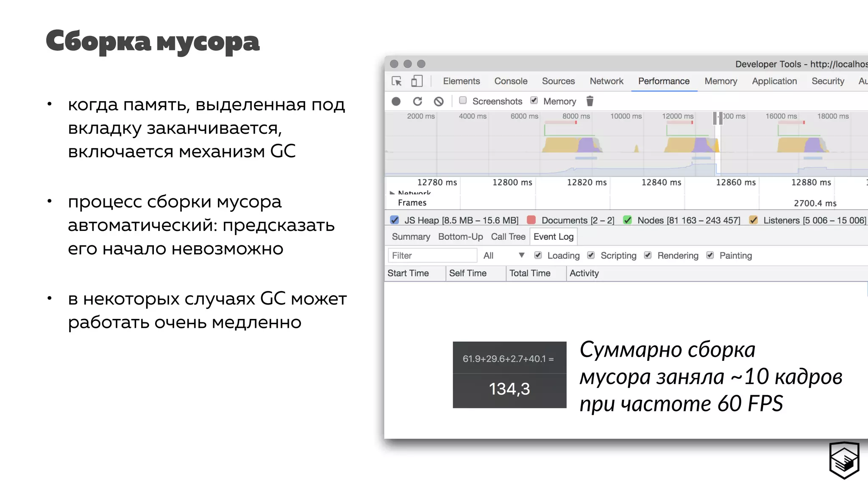
Task: Click the calculator result 134,3
Action: point(509,389)
